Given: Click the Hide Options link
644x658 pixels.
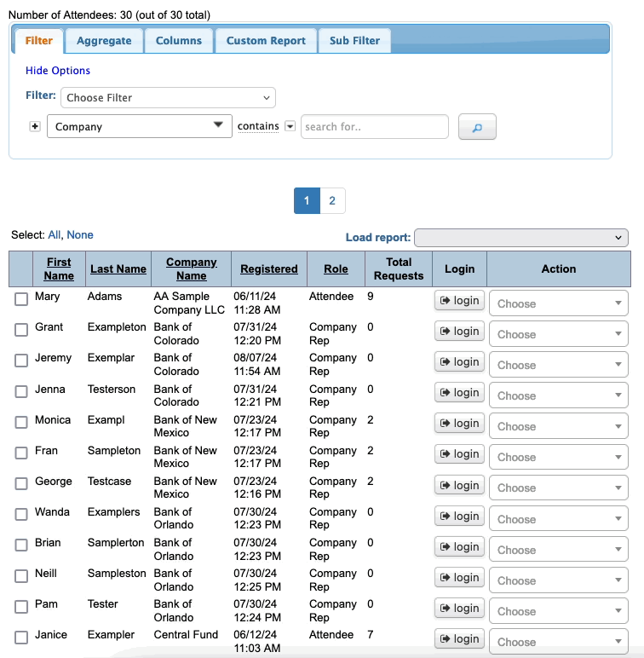Looking at the screenshot, I should pos(58,71).
